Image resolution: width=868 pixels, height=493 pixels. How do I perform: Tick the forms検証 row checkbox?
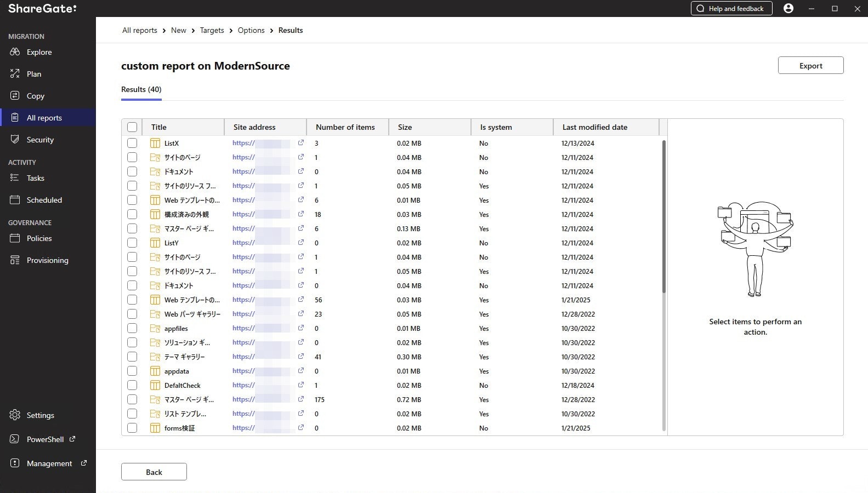pos(132,428)
